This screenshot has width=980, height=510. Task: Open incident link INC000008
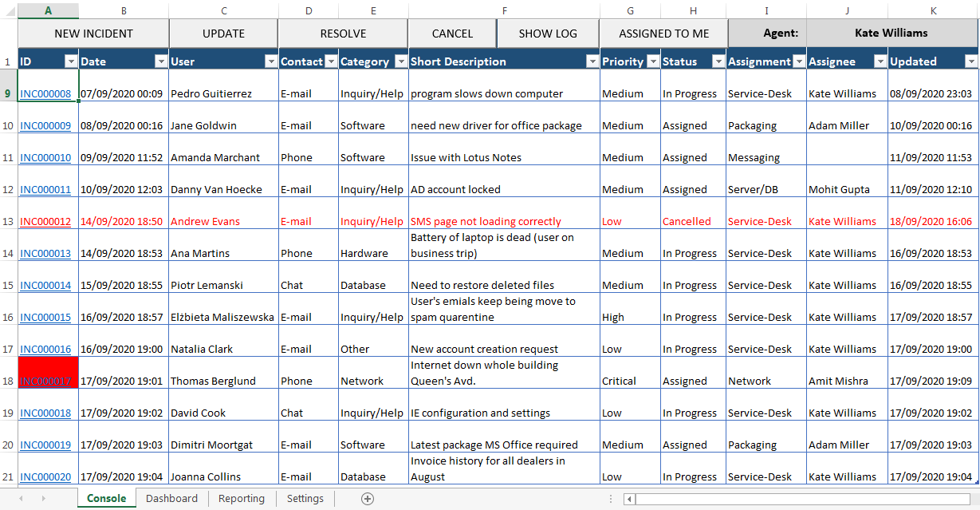coord(43,93)
